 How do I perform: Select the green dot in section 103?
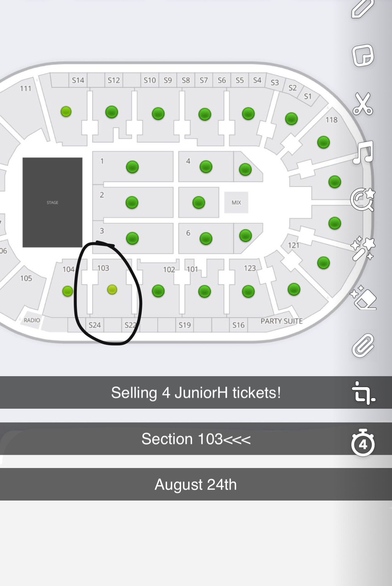coord(112,290)
